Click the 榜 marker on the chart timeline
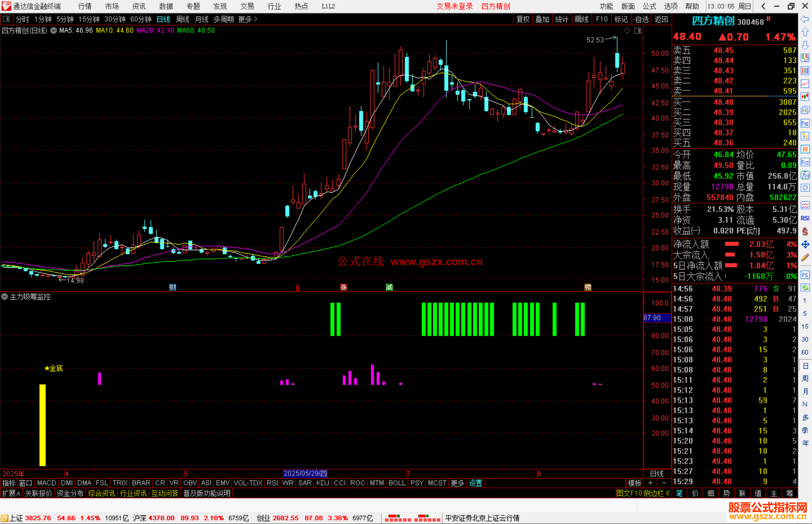Screen dimensions: 812x524 click(x=588, y=287)
